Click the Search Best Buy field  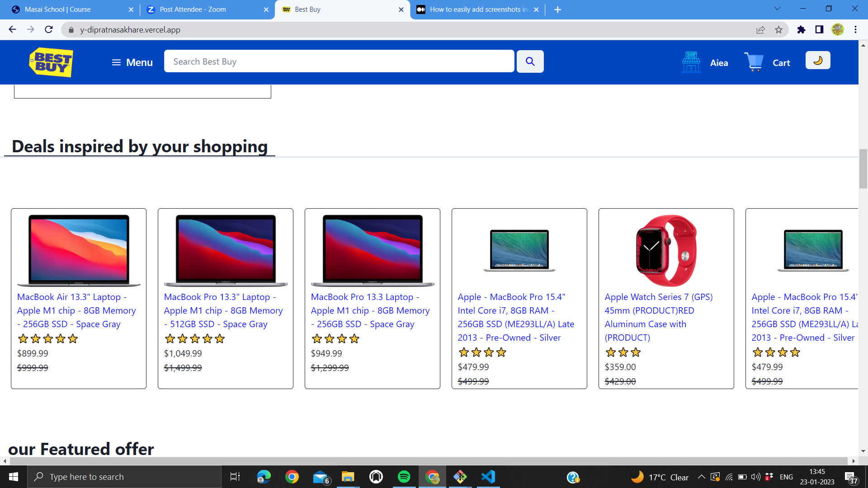339,61
